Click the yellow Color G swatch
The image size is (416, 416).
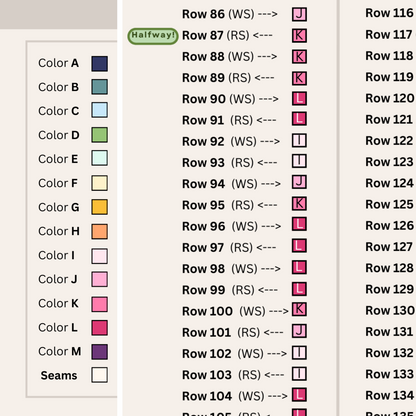pyautogui.click(x=100, y=207)
